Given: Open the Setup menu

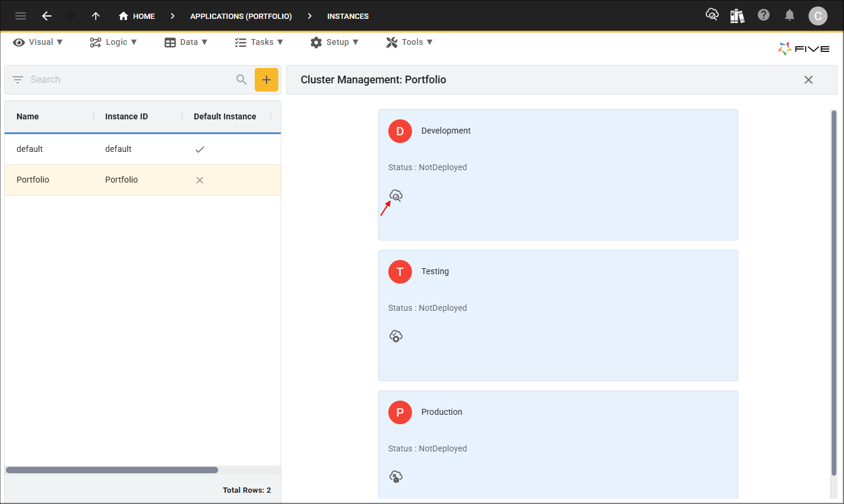Looking at the screenshot, I should [x=335, y=42].
